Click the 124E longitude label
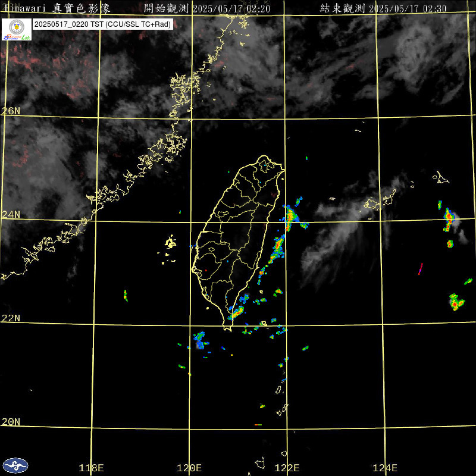Screen dimensions: 476x476 point(385,468)
